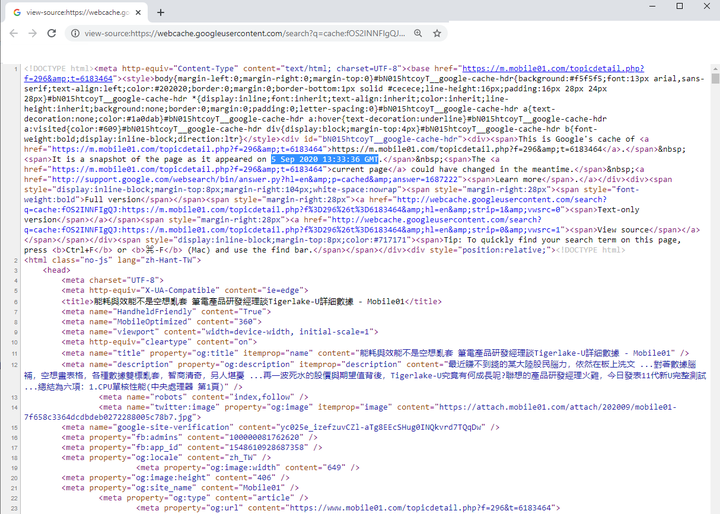This screenshot has width=720, height=514.
Task: Close the browser window
Action: (707, 6)
